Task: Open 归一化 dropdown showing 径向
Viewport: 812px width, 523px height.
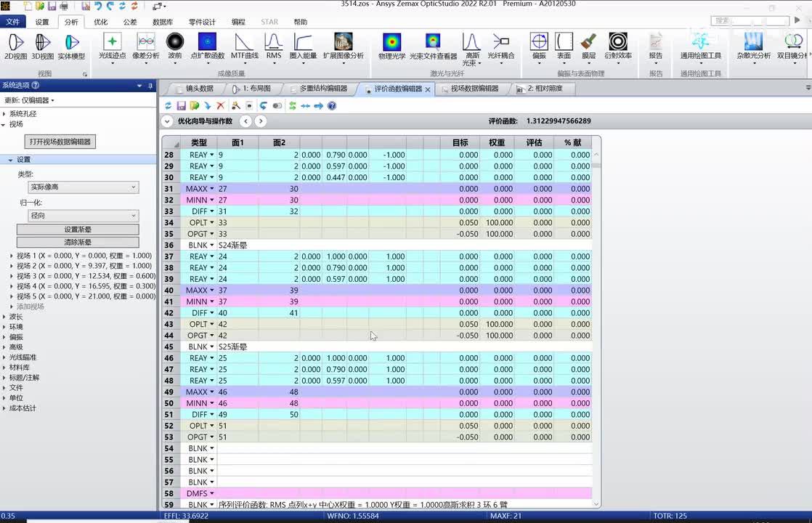Action: 83,216
